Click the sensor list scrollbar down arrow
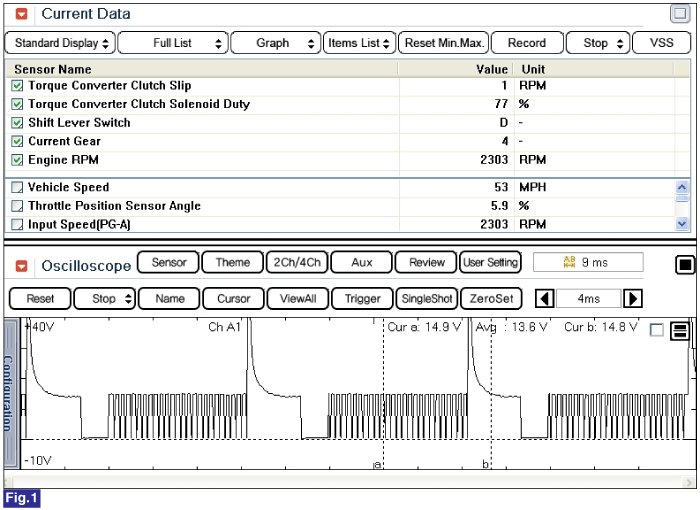Screen dimensions: 700x510 click(682, 223)
